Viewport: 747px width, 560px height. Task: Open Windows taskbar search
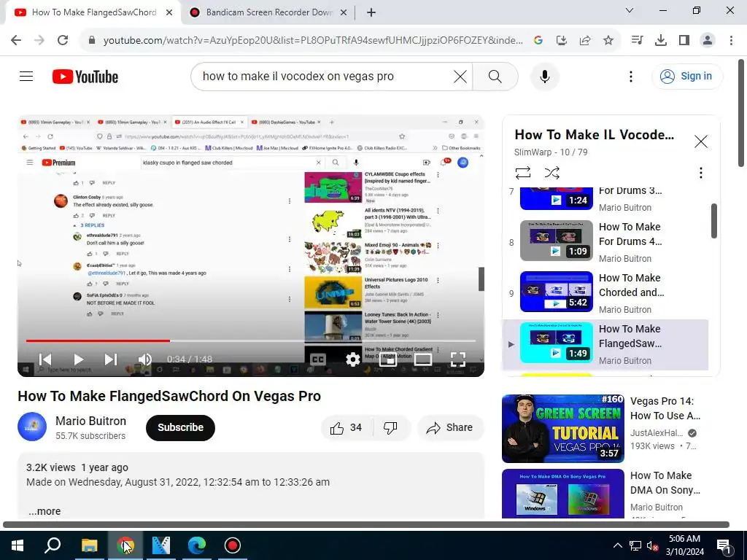(53, 545)
